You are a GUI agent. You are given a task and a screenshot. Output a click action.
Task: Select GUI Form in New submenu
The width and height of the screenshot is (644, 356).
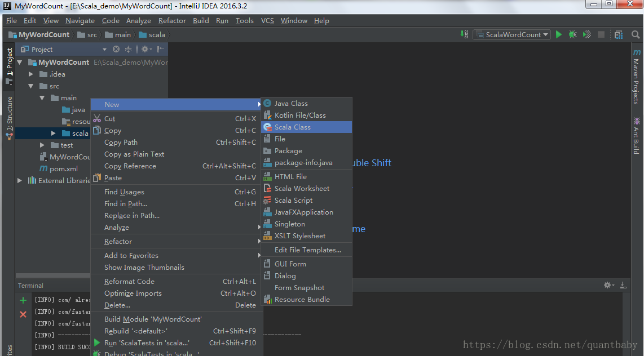pos(306,264)
